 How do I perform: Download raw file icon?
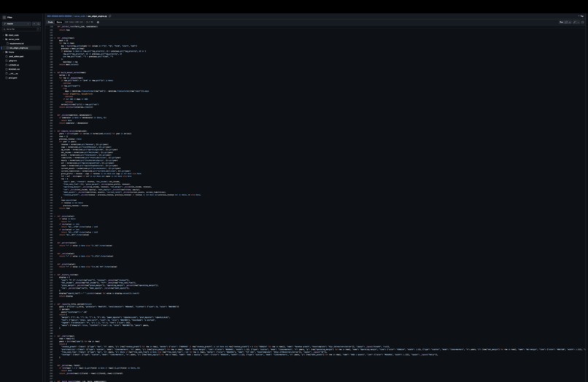point(570,22)
